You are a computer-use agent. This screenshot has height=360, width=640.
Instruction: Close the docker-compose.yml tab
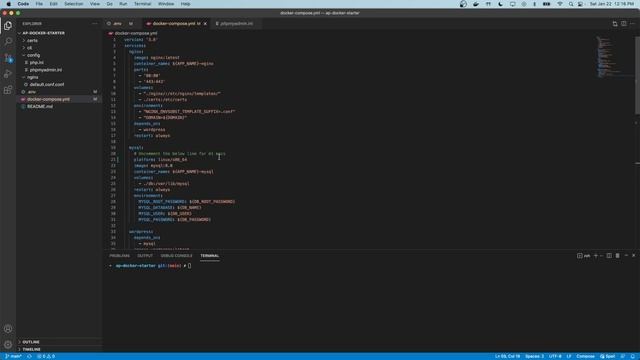(205, 24)
